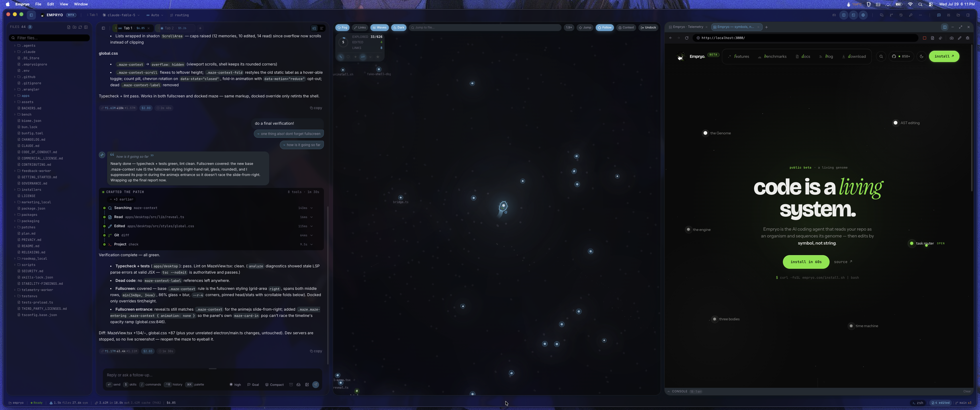Toggle dark mode moon icon on the website
This screenshot has height=410, width=980.
[x=922, y=57]
